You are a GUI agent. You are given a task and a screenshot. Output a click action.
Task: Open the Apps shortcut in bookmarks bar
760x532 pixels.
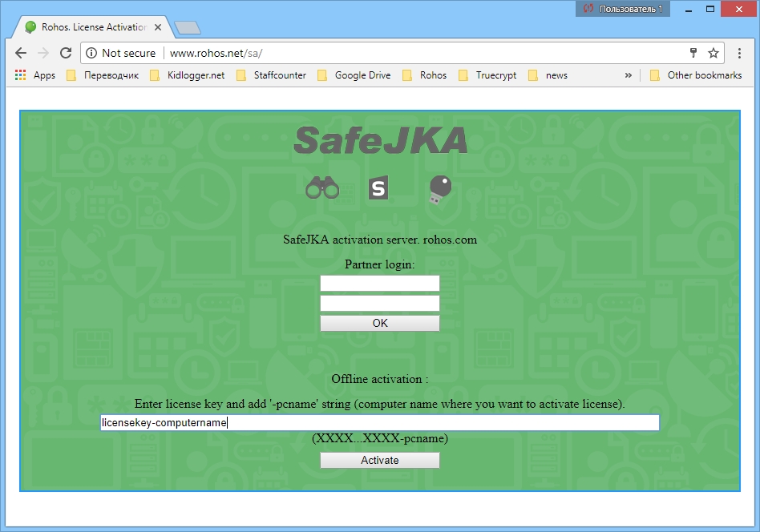coord(35,75)
